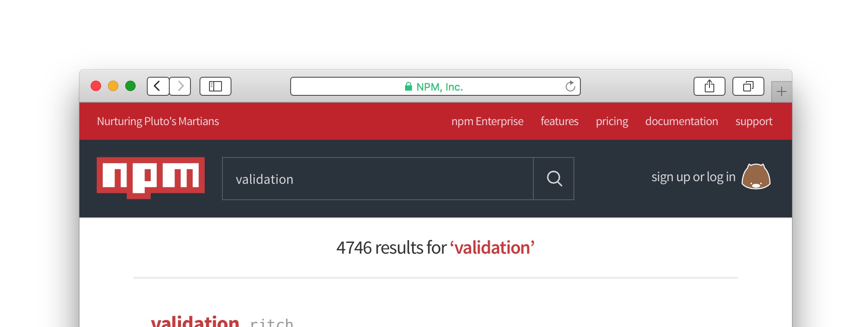
Task: Submit search with the magnifying glass button
Action: click(554, 179)
